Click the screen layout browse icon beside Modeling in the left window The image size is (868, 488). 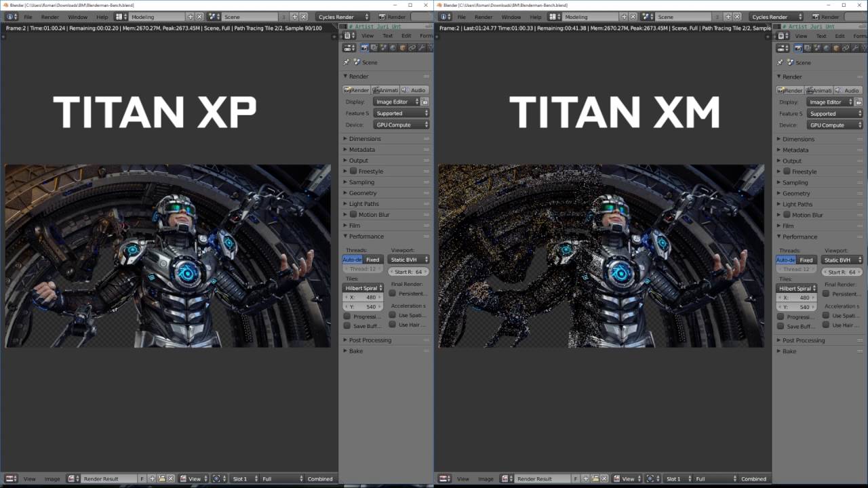[120, 16]
